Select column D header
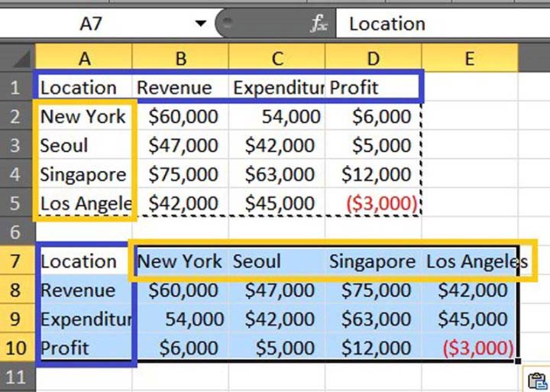The height and width of the screenshot is (392, 550). (374, 58)
